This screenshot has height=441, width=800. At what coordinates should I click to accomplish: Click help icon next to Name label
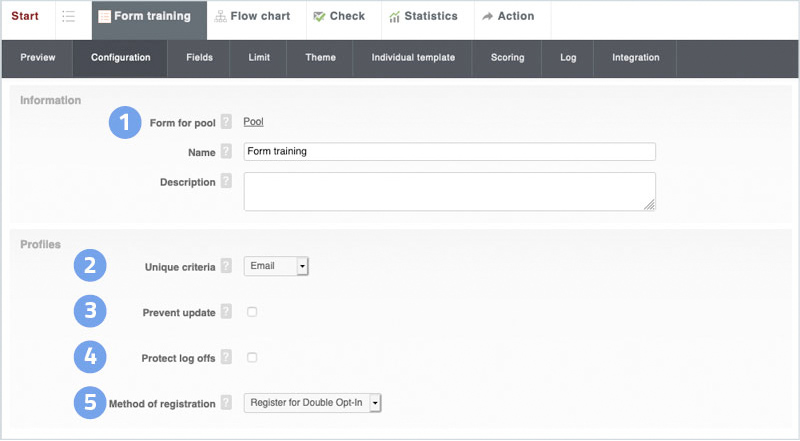(x=226, y=151)
